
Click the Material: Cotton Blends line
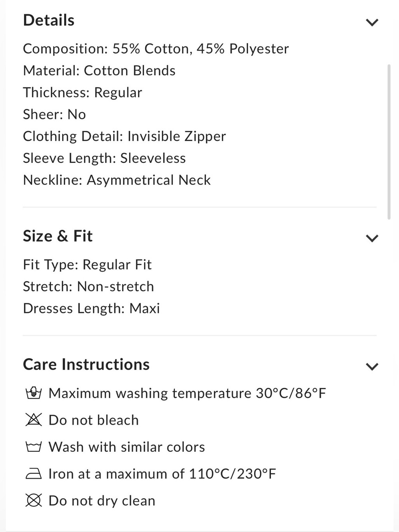[x=99, y=71]
